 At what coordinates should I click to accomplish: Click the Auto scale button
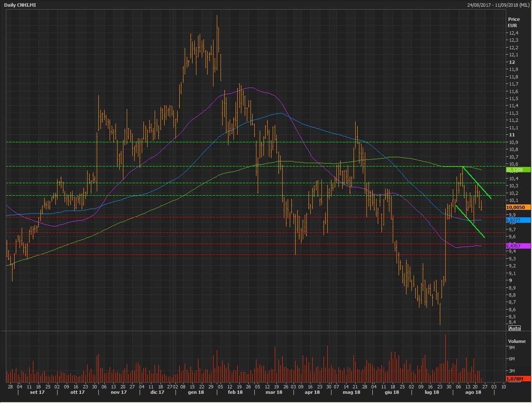[x=514, y=328]
